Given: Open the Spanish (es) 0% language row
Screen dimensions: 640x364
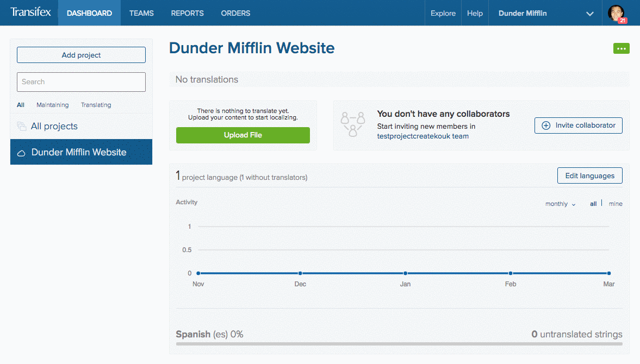Looking at the screenshot, I should tap(209, 334).
